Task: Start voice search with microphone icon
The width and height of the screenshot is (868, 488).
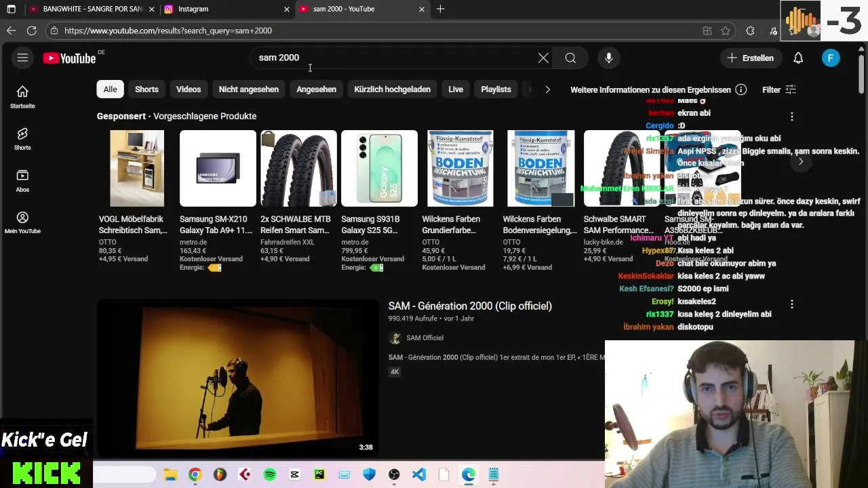Action: pyautogui.click(x=609, y=58)
